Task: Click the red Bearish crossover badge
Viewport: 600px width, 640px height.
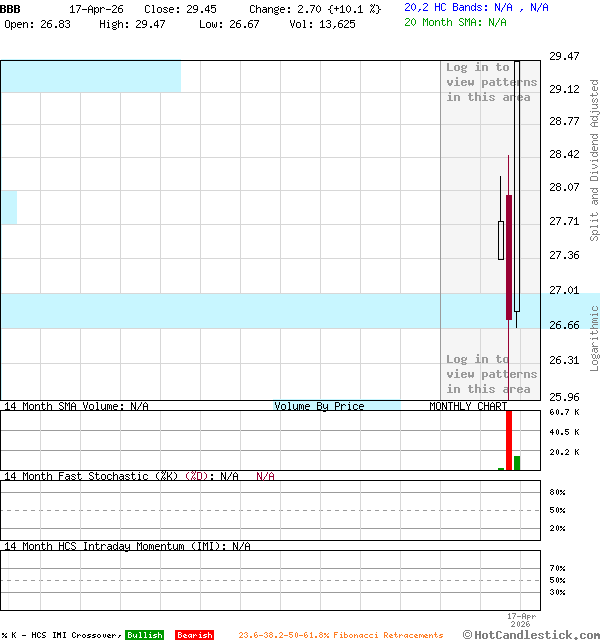Action: (194, 635)
